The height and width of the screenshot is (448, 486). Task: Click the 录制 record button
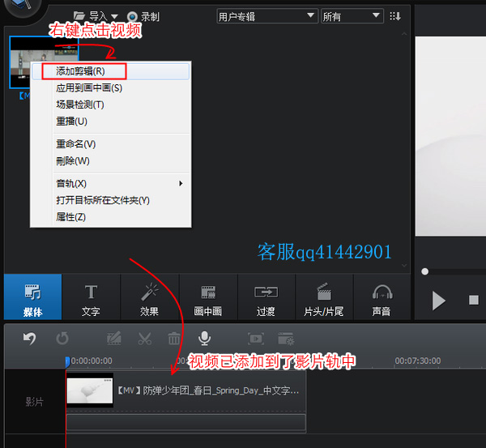(143, 16)
